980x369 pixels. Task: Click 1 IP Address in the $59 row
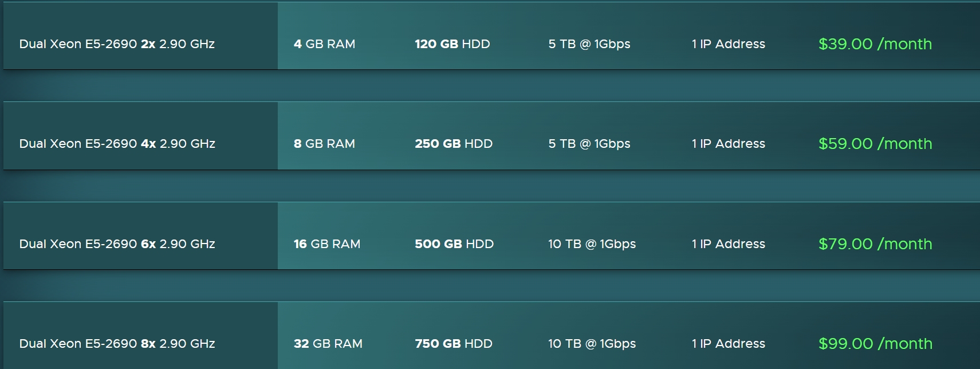tap(728, 144)
